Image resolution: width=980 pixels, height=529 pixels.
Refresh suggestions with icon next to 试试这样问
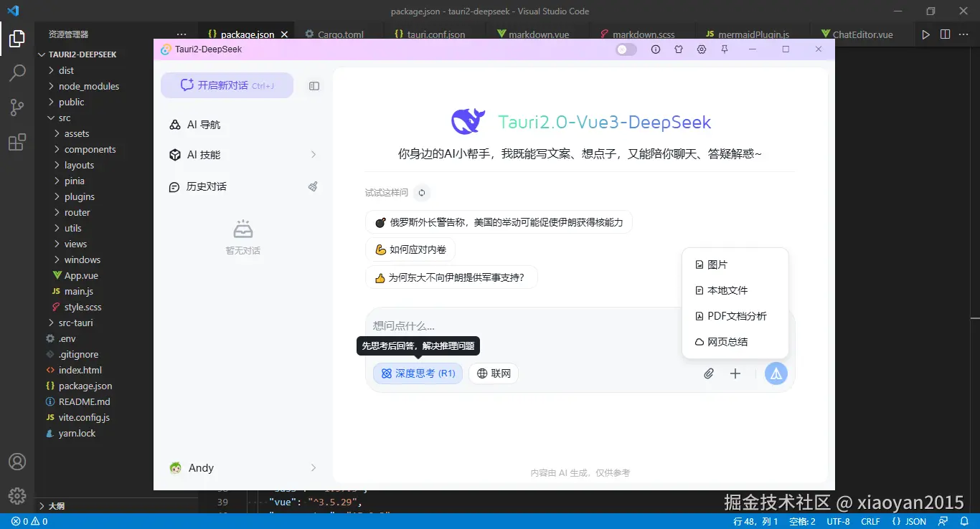(x=422, y=192)
